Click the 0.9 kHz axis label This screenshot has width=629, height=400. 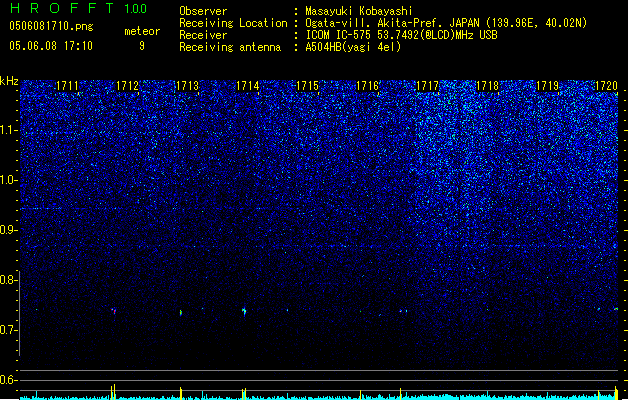(x=9, y=230)
